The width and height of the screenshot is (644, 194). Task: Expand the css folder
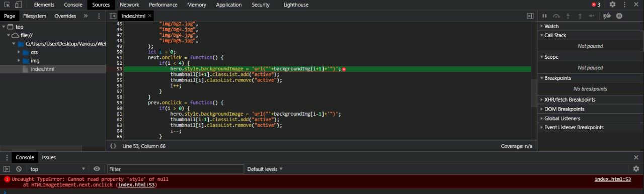click(x=19, y=52)
